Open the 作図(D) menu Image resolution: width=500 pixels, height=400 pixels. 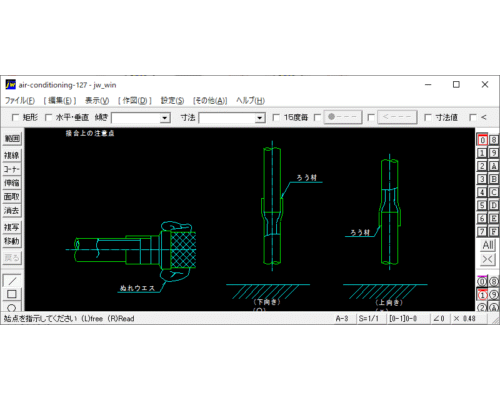[x=135, y=100]
